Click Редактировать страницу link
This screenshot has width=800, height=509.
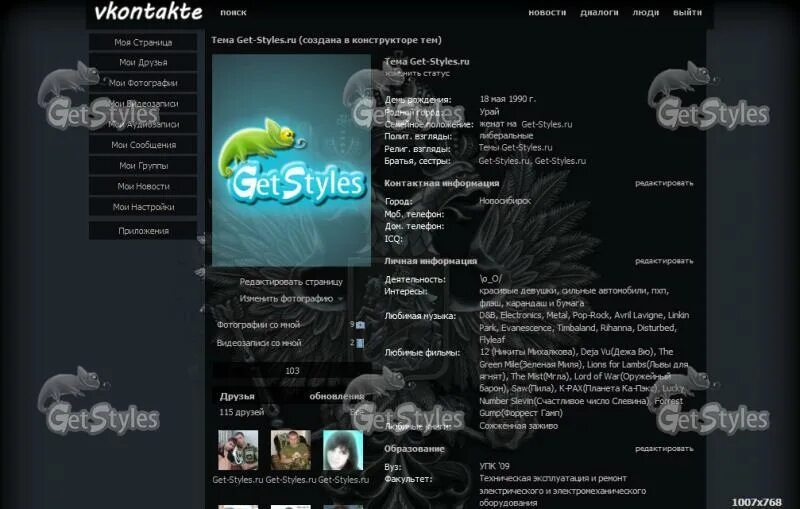tap(291, 282)
